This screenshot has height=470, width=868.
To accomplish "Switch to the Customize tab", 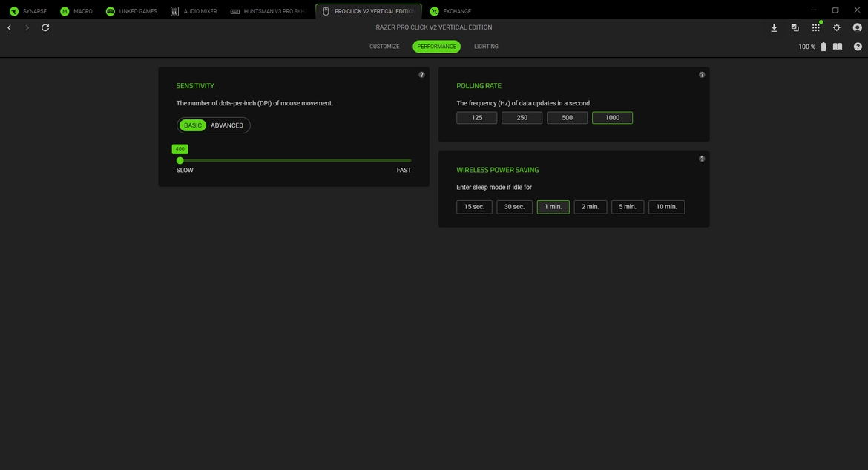I will 384,47.
